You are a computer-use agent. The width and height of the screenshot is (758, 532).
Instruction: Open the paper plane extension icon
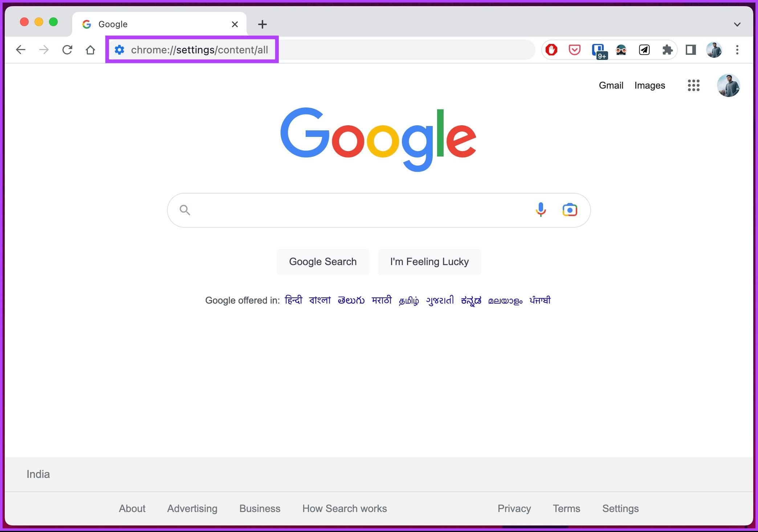point(644,50)
